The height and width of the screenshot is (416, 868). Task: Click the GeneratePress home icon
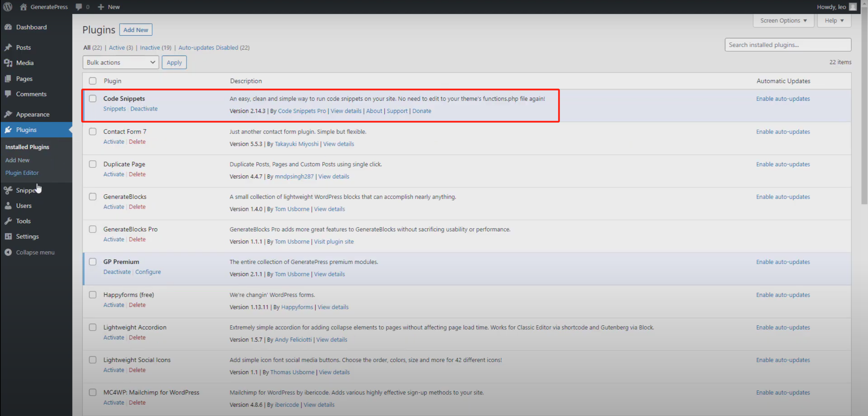click(23, 7)
